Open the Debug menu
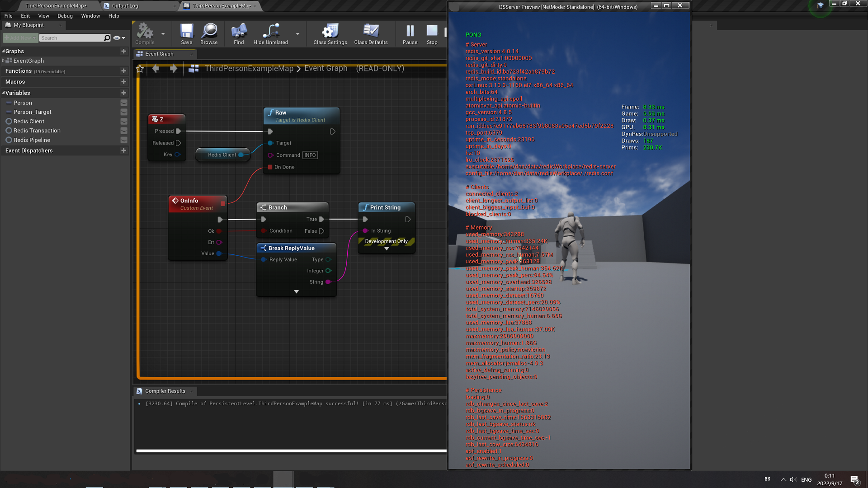868x488 pixels. (65, 16)
